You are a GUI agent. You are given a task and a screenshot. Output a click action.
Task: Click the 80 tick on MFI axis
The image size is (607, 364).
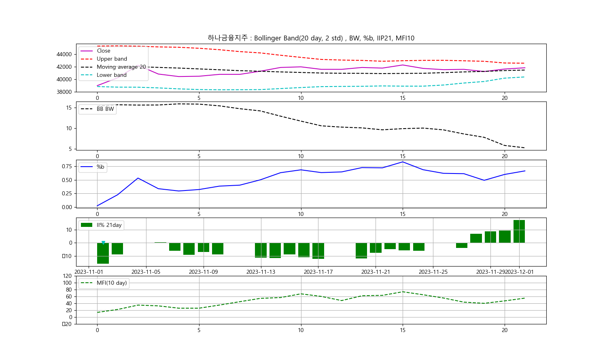click(69, 290)
